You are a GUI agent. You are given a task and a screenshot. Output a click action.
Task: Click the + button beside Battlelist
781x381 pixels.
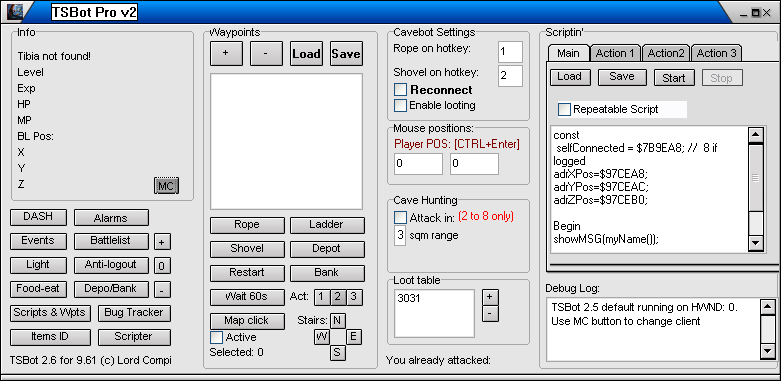162,242
